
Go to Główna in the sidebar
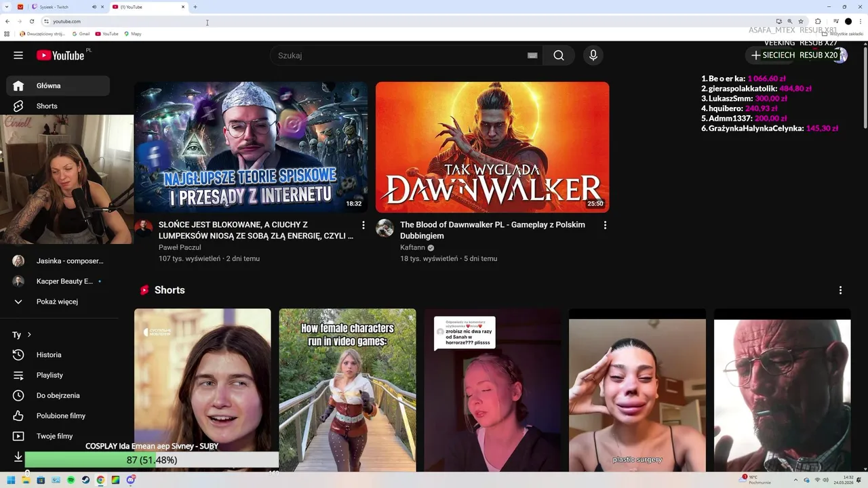click(x=58, y=86)
